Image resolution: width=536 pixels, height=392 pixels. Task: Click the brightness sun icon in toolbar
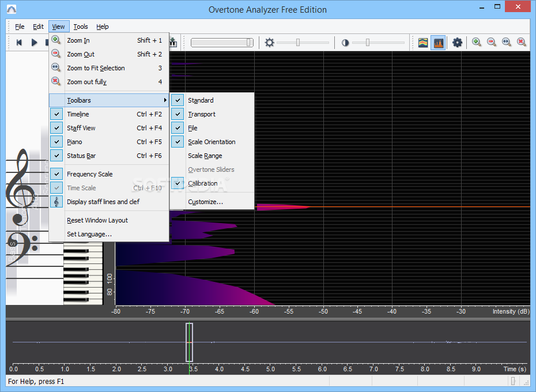269,43
